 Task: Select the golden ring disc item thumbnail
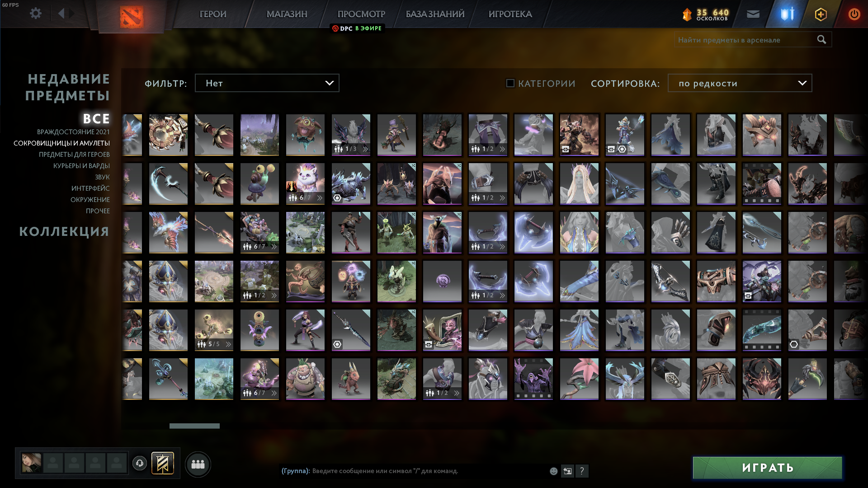click(168, 135)
